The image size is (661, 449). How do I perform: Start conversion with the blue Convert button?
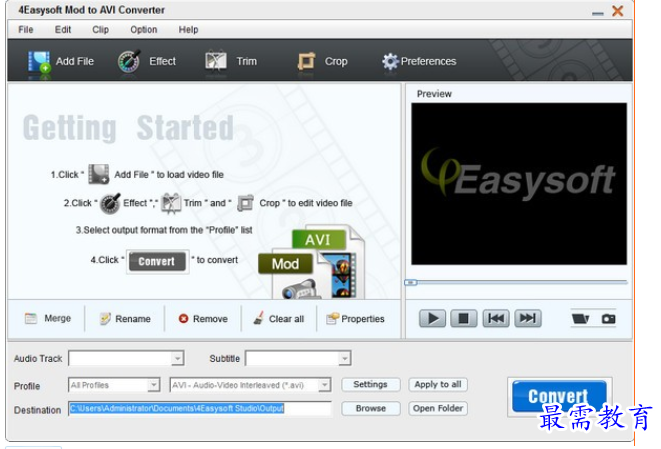tap(559, 396)
